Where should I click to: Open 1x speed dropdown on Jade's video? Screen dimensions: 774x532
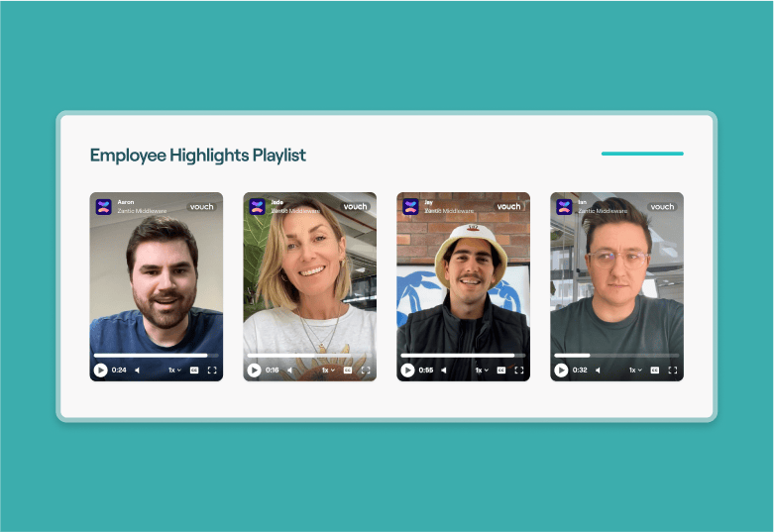328,371
